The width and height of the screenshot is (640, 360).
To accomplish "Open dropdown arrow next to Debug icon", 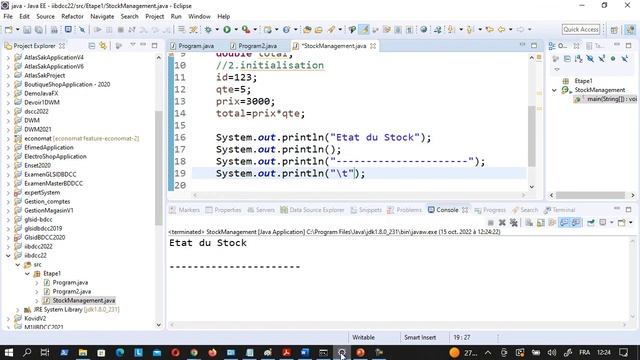I will pyautogui.click(x=217, y=29).
